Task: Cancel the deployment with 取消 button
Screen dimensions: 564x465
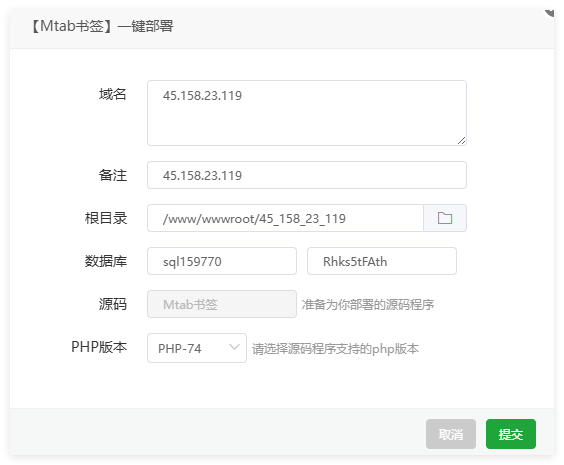Action: point(451,434)
